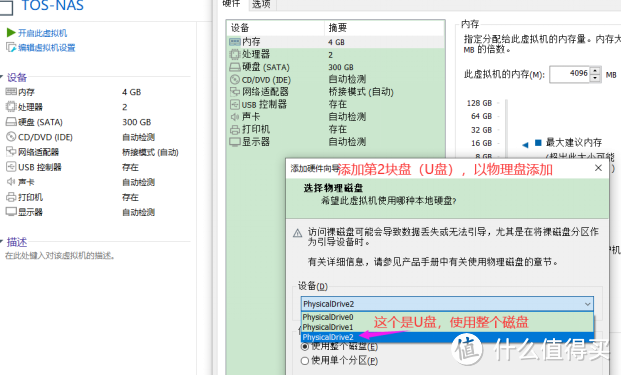Click the blue memory slider pointer triangle

pos(525,145)
